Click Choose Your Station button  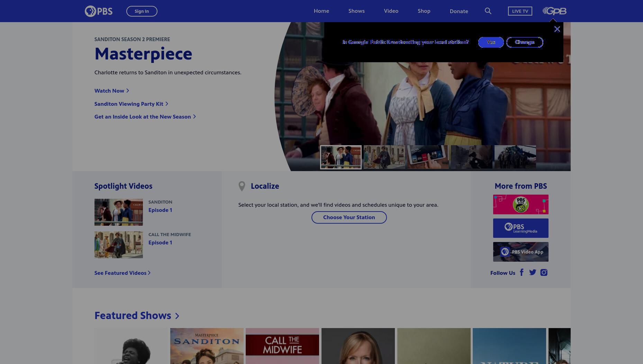[349, 217]
